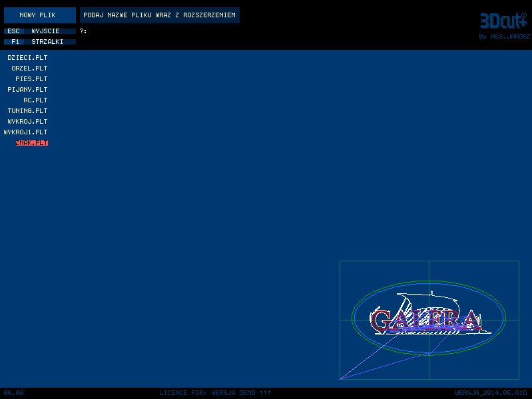Click the LICENCE FOR: WERSJA DEMO text
This screenshot has height=399, width=532.
tap(215, 393)
